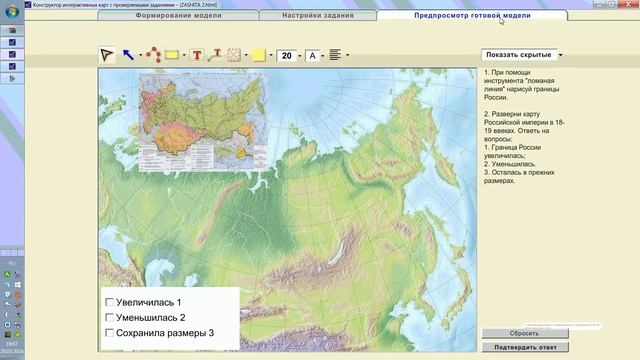Click the Показать скрытые button
640x360 pixels.
pos(519,55)
